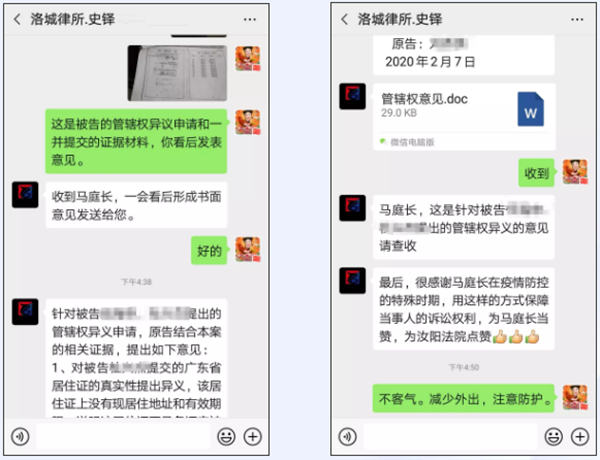Screen dimensions: 600x460
Task: Tap the back arrow in left chat
Action: (x=17, y=19)
